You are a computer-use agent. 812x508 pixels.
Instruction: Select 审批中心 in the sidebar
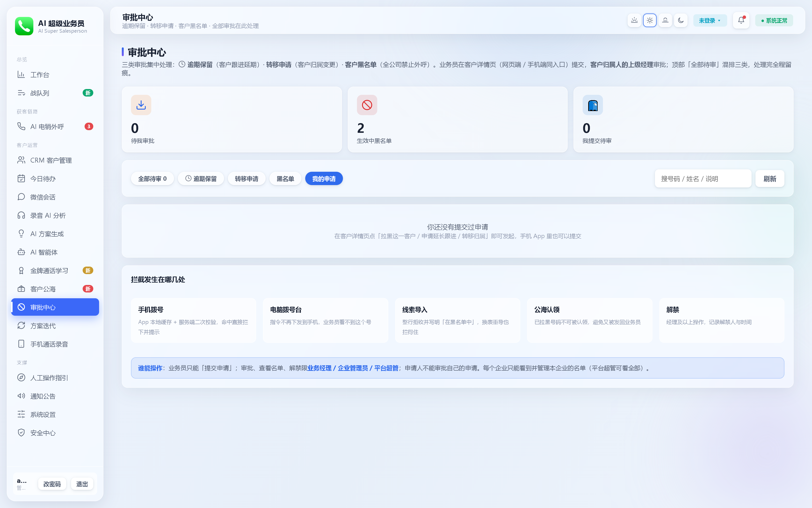tap(55, 307)
